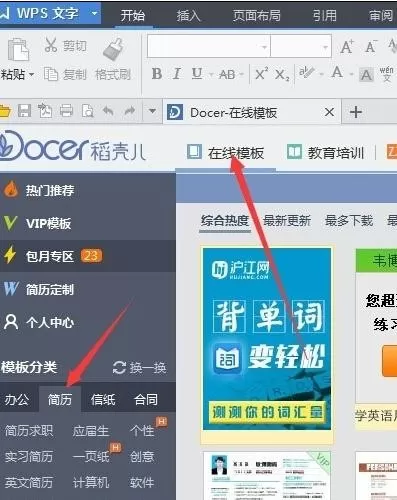Sort templates by 最新更新
This screenshot has height=500, width=397.
(287, 221)
